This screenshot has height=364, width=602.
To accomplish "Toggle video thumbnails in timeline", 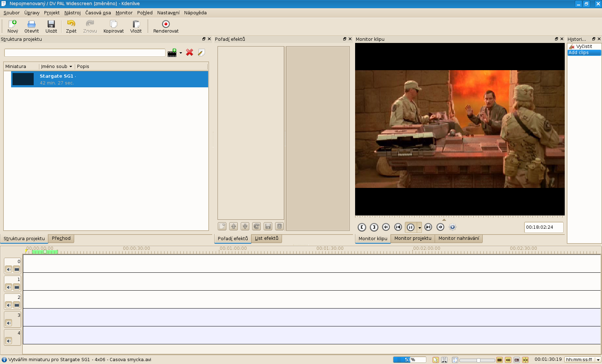I will pyautogui.click(x=500, y=360).
